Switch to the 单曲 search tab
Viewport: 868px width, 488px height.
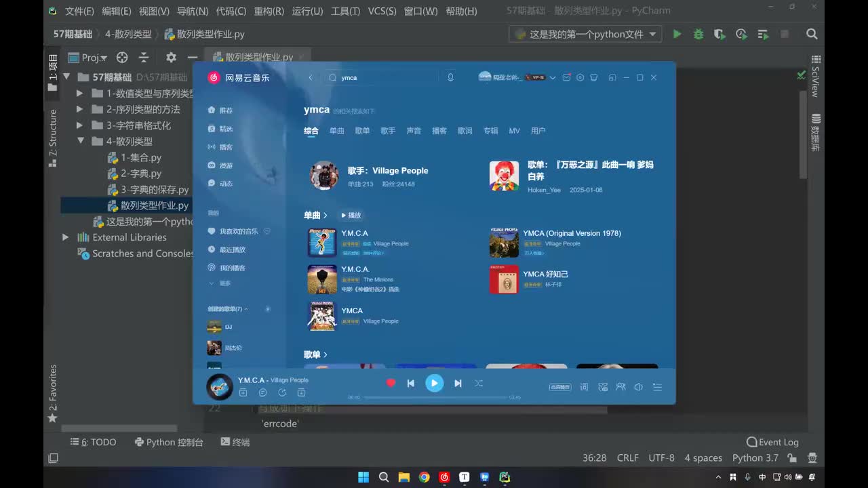[337, 131]
